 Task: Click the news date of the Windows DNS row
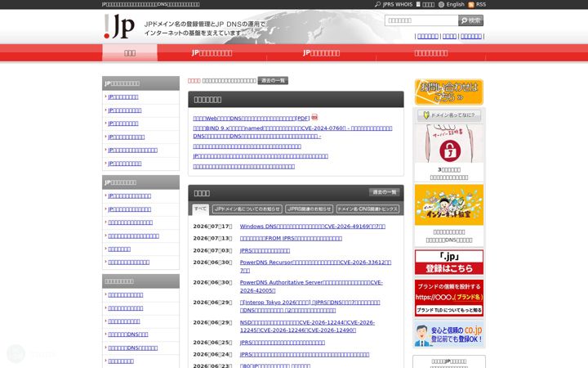pyautogui.click(x=212, y=226)
